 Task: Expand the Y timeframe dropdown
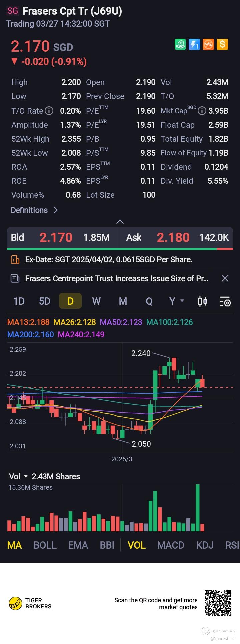[x=176, y=301]
